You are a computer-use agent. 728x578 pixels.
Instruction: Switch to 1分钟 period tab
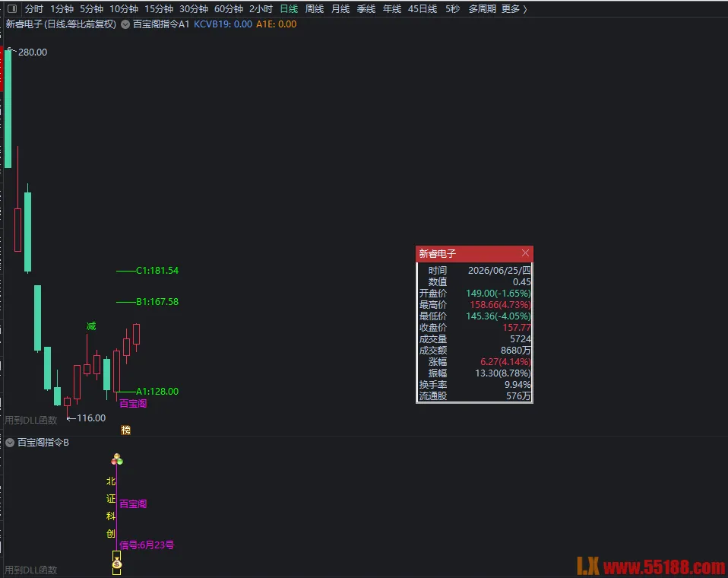point(62,9)
